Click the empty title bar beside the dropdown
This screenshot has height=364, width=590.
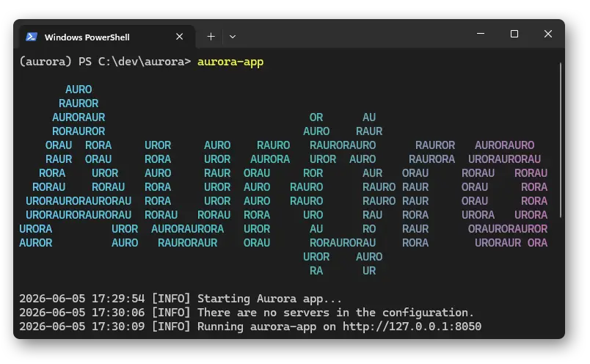click(354, 37)
